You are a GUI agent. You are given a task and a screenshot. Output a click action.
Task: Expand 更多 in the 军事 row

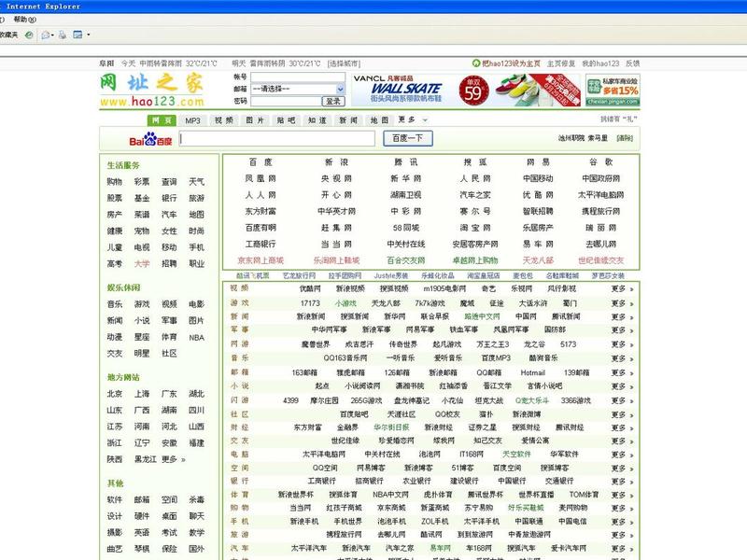coord(622,330)
